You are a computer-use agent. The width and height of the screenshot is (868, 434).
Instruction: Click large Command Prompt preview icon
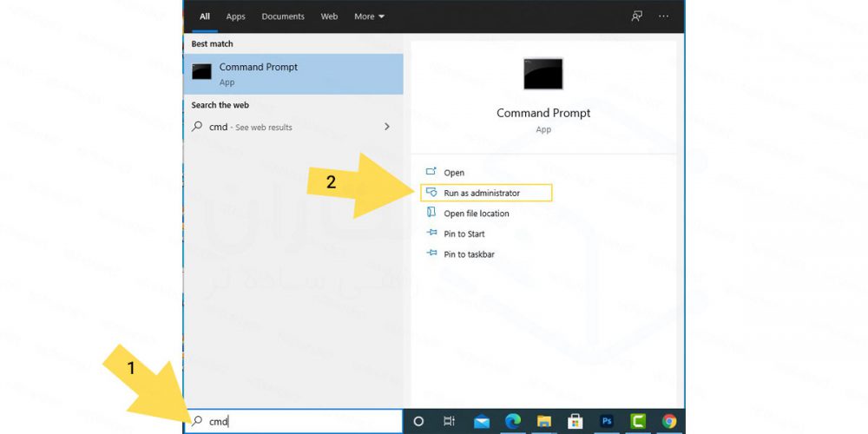coord(543,74)
